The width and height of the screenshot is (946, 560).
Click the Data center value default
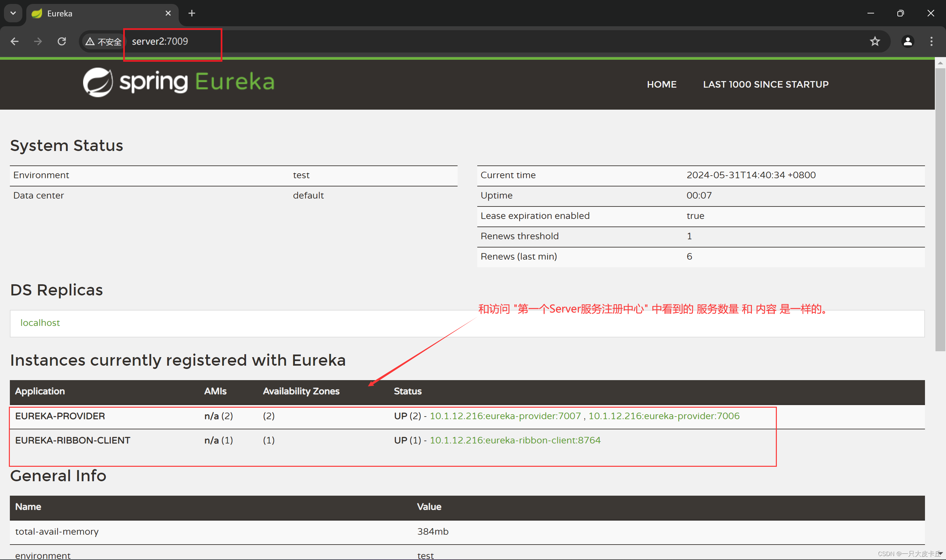(x=308, y=195)
